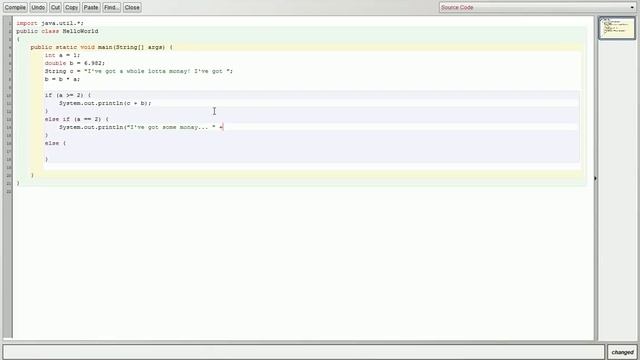Click the navigation panel collapse arrow
Screen dimensions: 640x360
click(x=596, y=178)
